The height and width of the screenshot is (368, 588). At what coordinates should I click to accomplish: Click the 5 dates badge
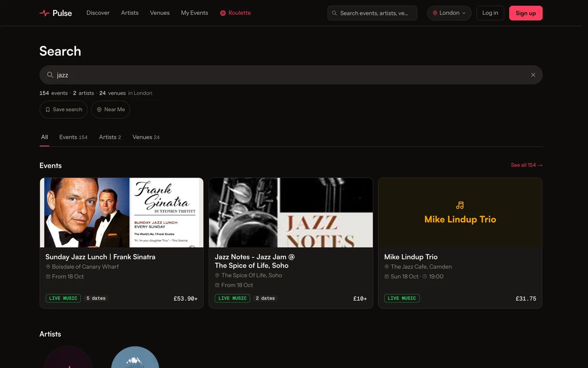pyautogui.click(x=96, y=298)
